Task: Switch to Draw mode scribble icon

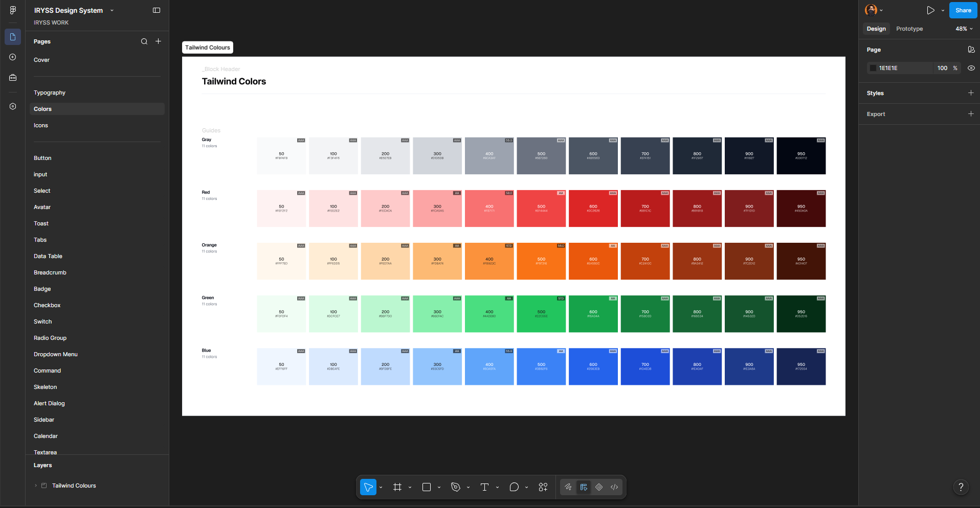Action: pyautogui.click(x=568, y=487)
